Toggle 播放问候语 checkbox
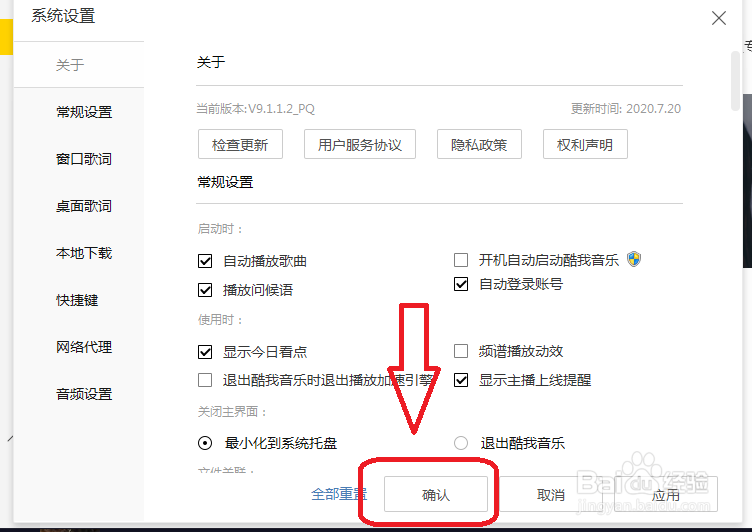 pyautogui.click(x=205, y=290)
